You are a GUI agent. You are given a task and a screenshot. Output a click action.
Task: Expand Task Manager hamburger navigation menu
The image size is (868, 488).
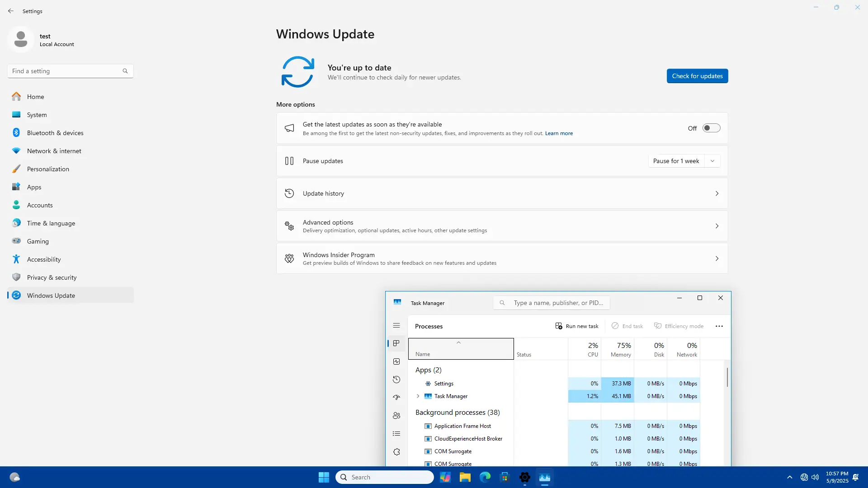(396, 326)
